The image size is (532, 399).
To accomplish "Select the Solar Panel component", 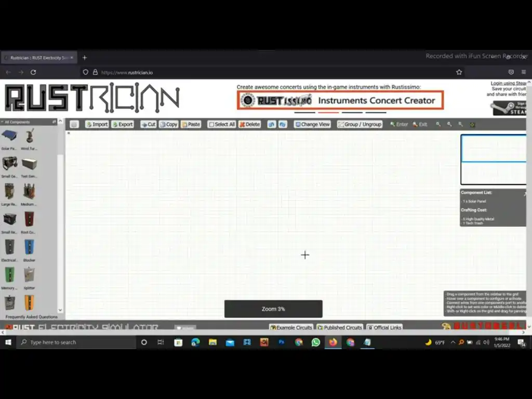I will click(x=9, y=137).
